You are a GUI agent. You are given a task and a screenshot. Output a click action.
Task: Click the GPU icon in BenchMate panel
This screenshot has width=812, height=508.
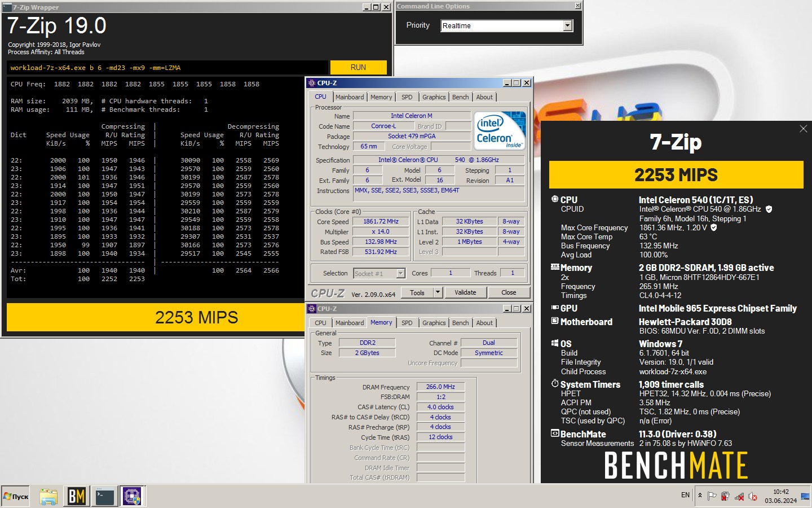click(555, 308)
